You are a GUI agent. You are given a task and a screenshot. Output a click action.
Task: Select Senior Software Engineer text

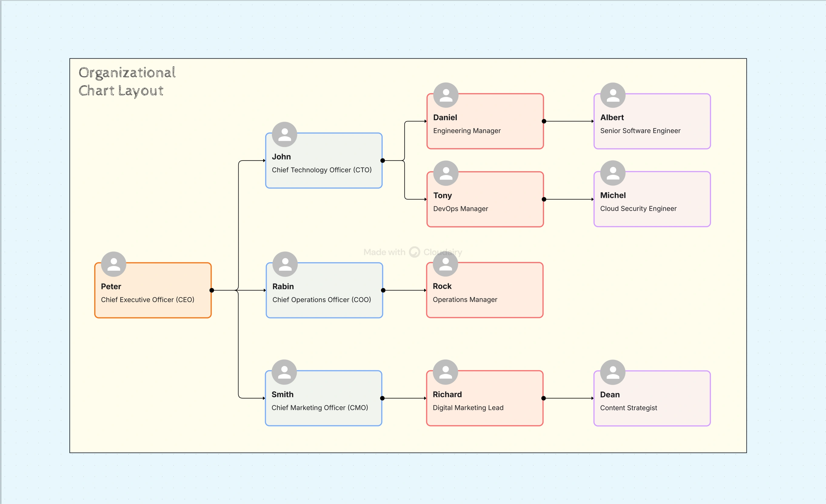[640, 131]
